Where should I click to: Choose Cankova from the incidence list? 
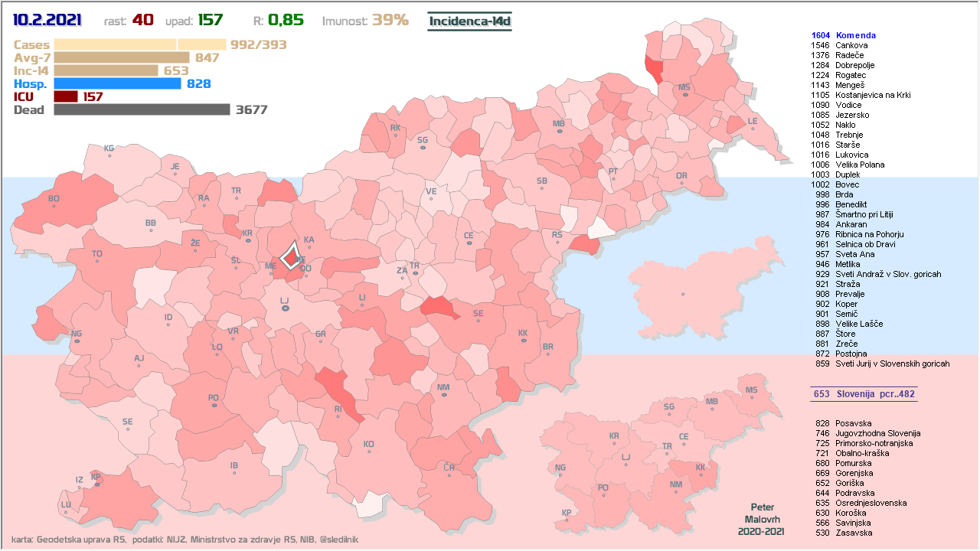pyautogui.click(x=851, y=45)
